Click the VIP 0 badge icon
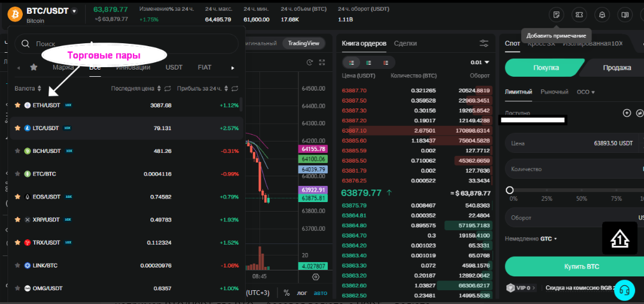The width and height of the screenshot is (644, 304). (x=510, y=288)
